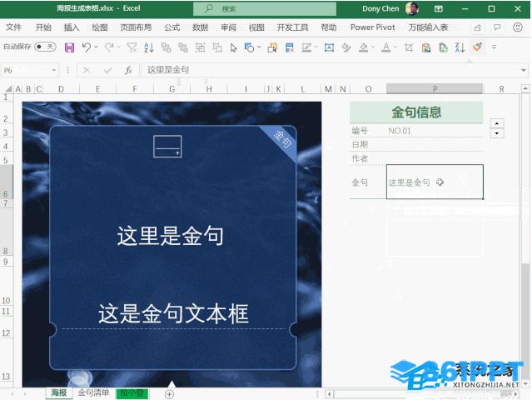Click the paste clipboard icon

pos(426,47)
